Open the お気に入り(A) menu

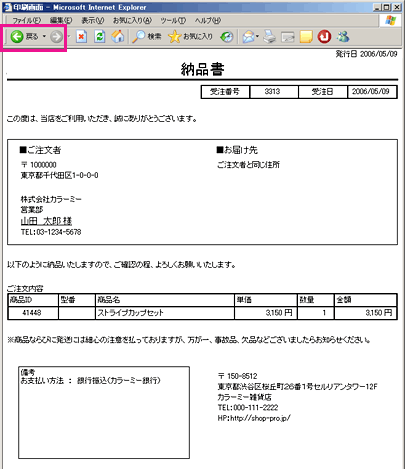coord(132,21)
